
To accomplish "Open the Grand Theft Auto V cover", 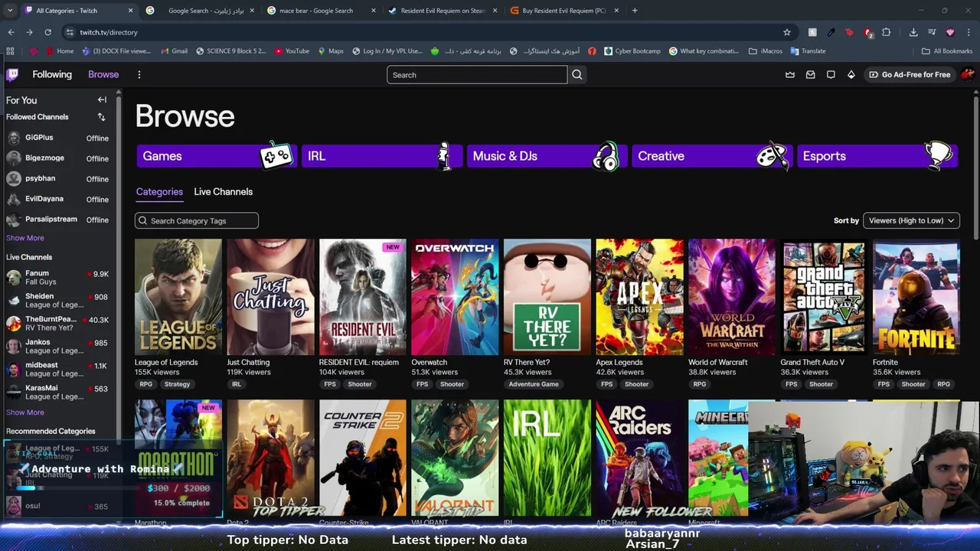I will tap(824, 297).
